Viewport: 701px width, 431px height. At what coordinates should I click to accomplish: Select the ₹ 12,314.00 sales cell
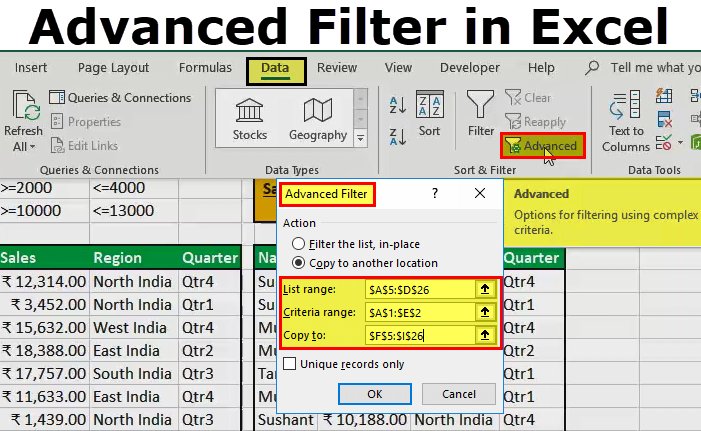pyautogui.click(x=44, y=282)
